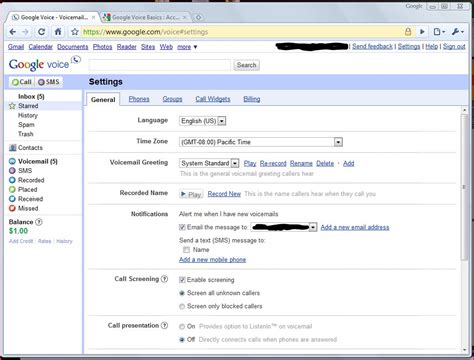The width and height of the screenshot is (474, 360).
Task: Switch to the Google Voice Basics browser tab
Action: tap(145, 17)
